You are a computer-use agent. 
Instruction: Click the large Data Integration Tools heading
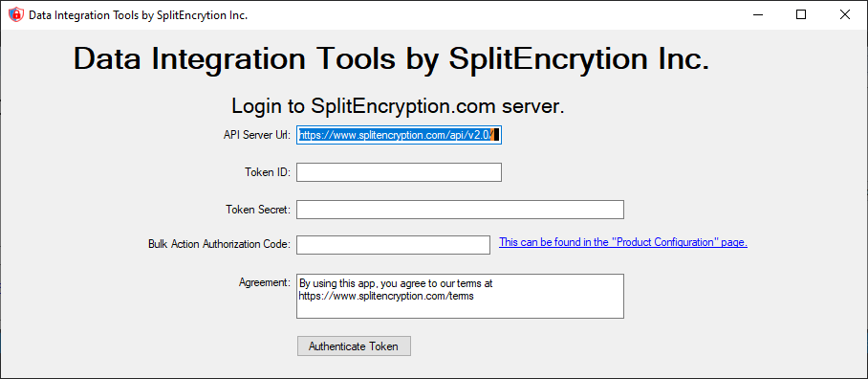(x=391, y=58)
